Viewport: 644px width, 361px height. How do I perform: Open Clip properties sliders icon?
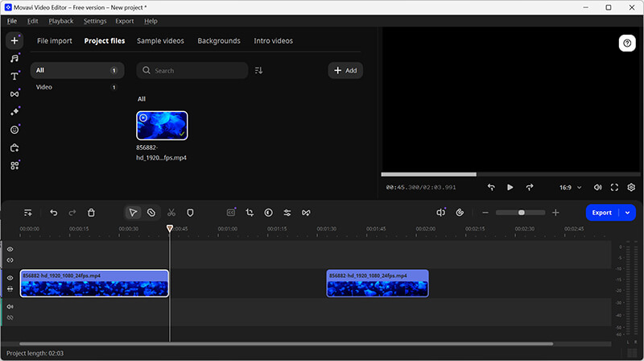click(287, 213)
